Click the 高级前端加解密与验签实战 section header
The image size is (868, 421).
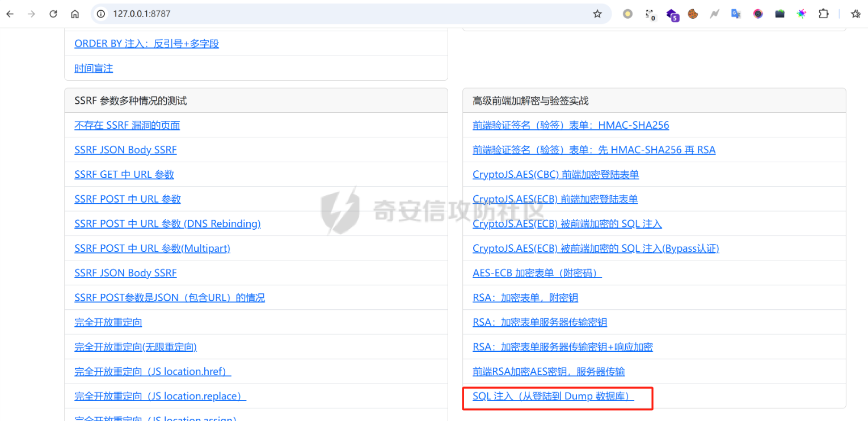click(654, 100)
